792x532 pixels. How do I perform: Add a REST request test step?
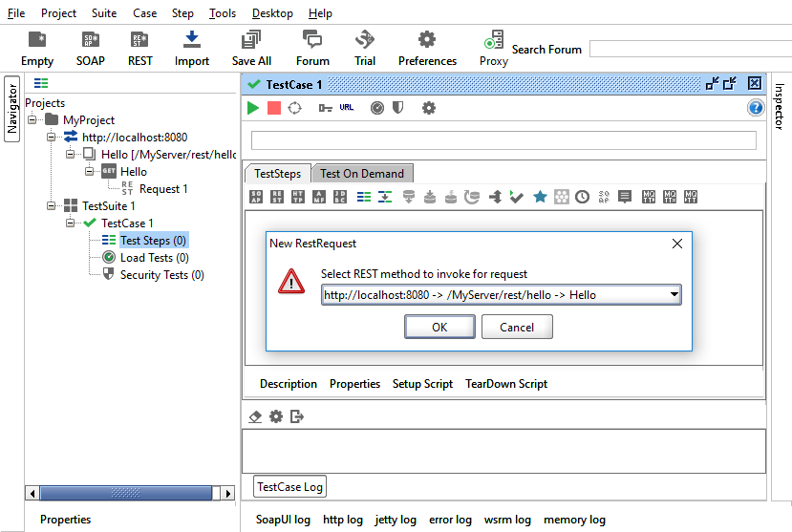pyautogui.click(x=277, y=197)
